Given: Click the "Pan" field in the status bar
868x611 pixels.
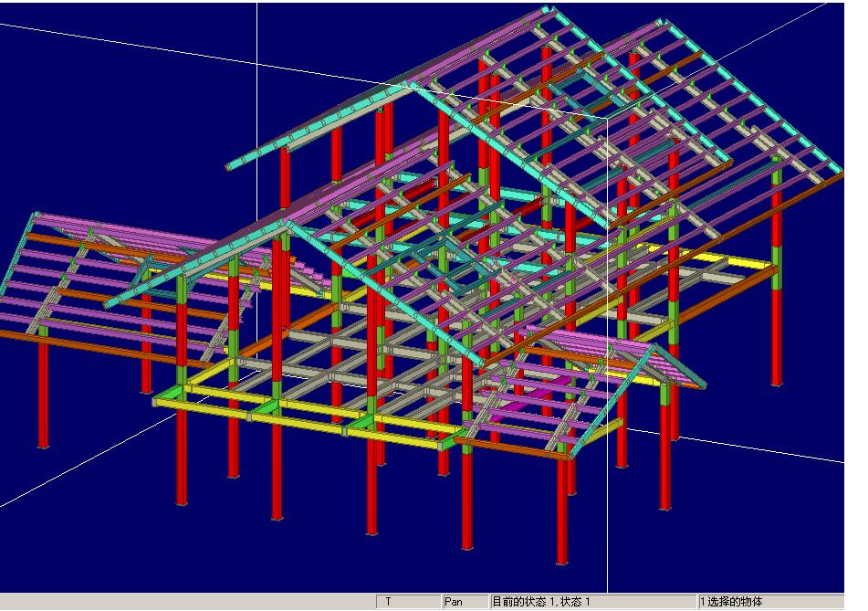Looking at the screenshot, I should (465, 602).
